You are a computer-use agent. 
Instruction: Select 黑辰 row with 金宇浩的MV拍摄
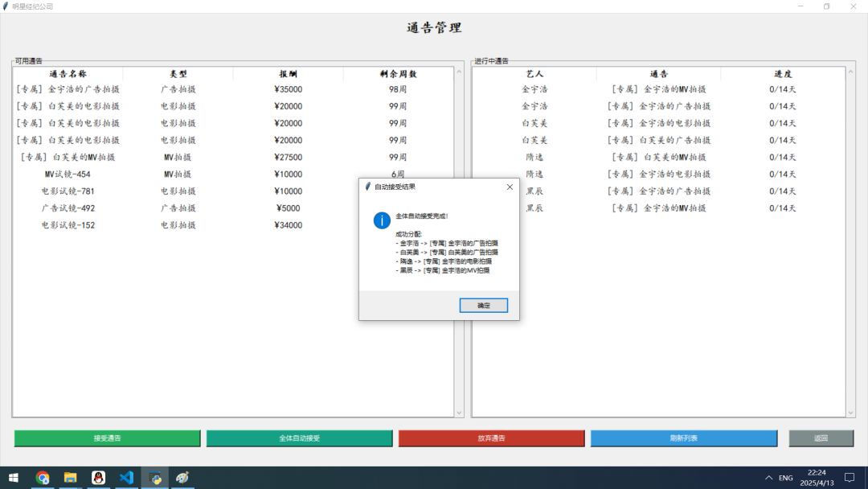click(x=659, y=208)
